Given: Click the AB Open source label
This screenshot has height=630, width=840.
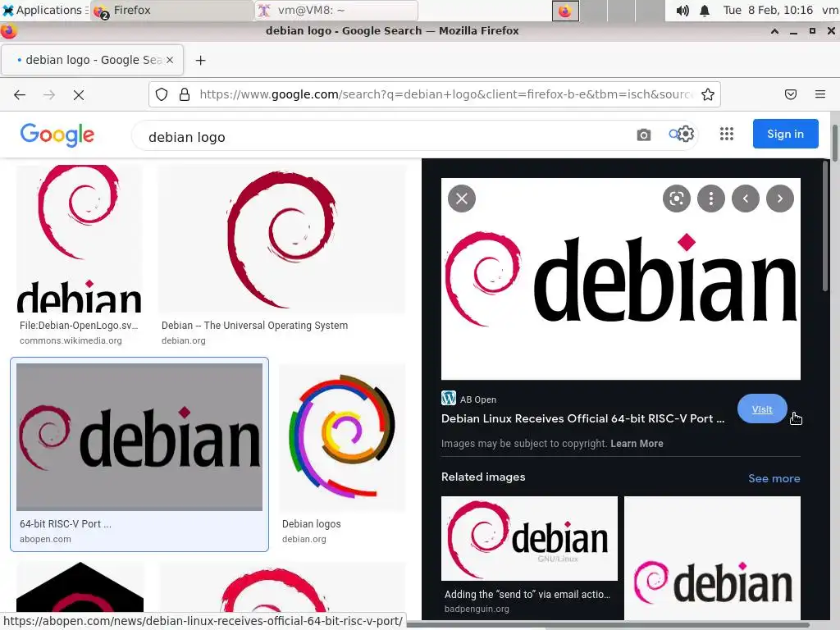Looking at the screenshot, I should pos(478,399).
